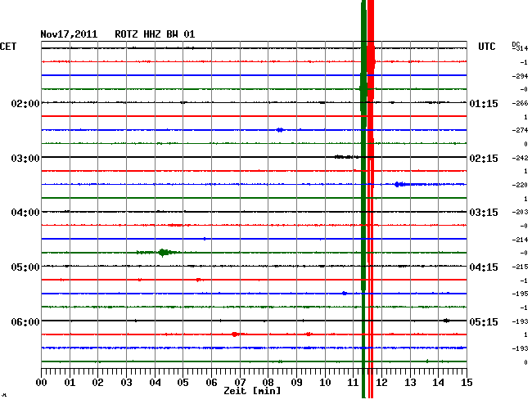This screenshot has height=404, width=532.
Task: Select the DC offset value -220
Action: click(520, 185)
